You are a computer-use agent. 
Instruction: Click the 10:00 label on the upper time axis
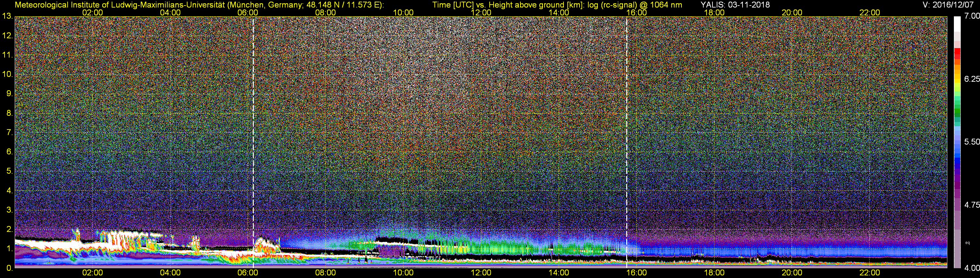coord(403,12)
